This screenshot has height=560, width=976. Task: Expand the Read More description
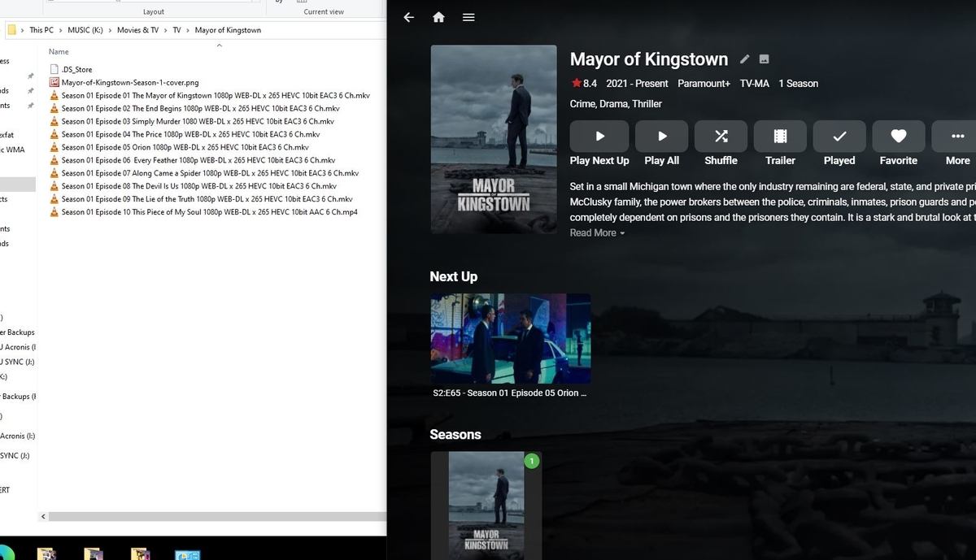tap(597, 233)
